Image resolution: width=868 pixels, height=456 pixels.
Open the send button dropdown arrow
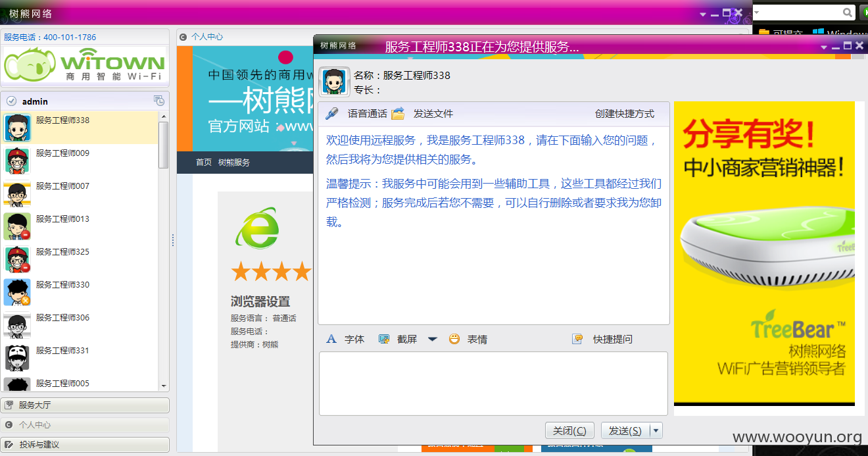click(656, 431)
